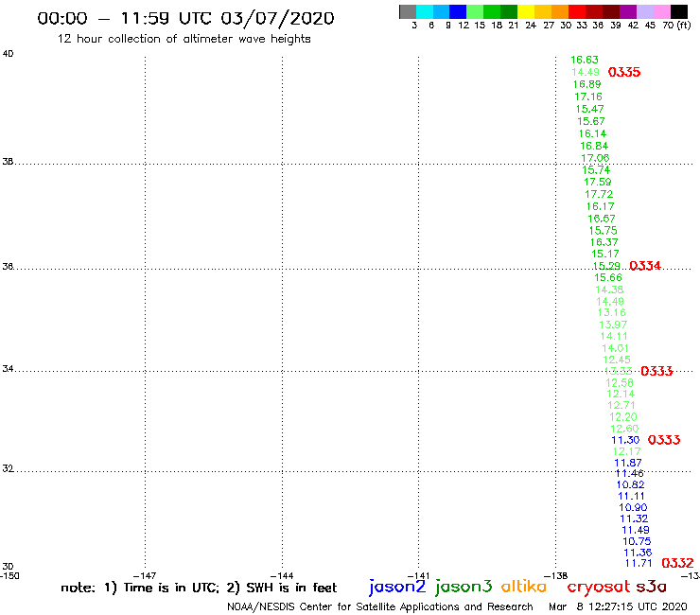Select the 16.17 value
Image resolution: width=700 pixels, height=615 pixels.
pos(601,207)
